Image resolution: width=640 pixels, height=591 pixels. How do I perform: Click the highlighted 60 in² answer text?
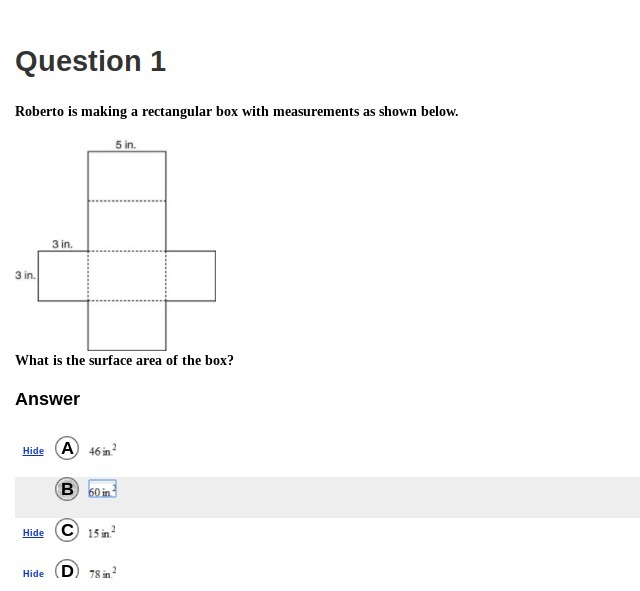click(102, 489)
